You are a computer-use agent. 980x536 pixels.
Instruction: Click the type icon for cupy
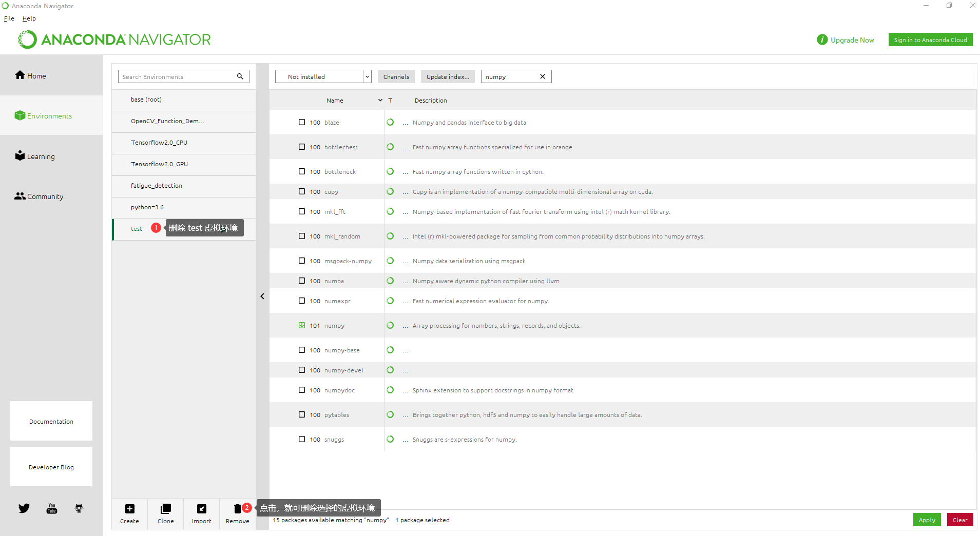390,191
